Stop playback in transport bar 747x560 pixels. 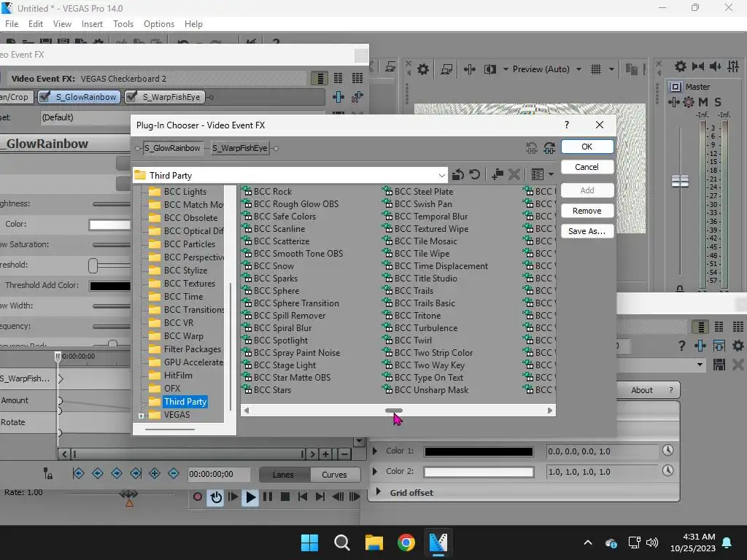tap(285, 497)
